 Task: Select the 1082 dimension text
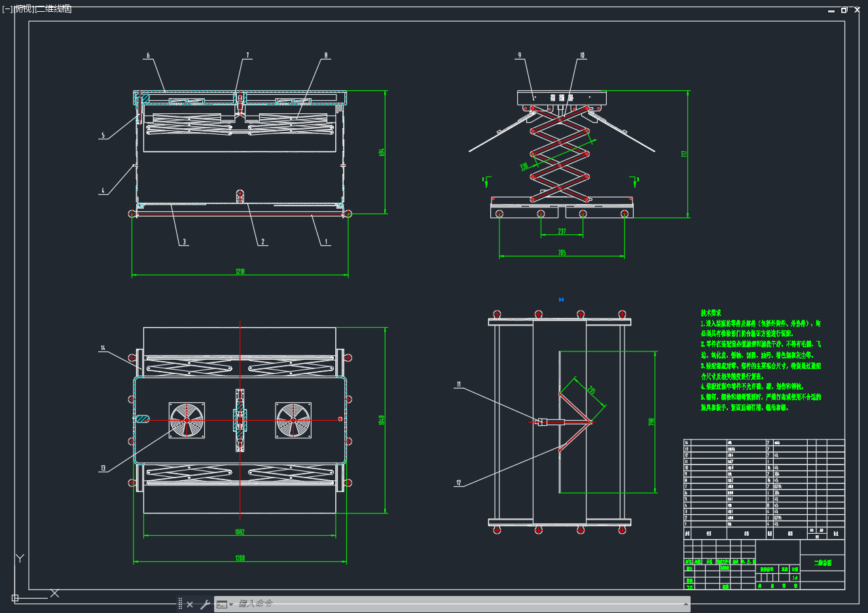tap(240, 532)
